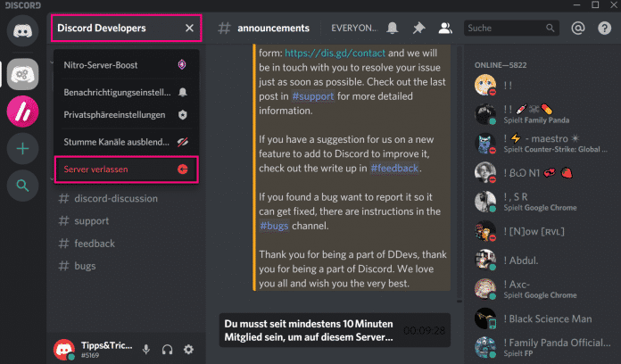Collapse the Discord Developers server menu
Viewport: 621px width, 364px height.
(x=189, y=28)
